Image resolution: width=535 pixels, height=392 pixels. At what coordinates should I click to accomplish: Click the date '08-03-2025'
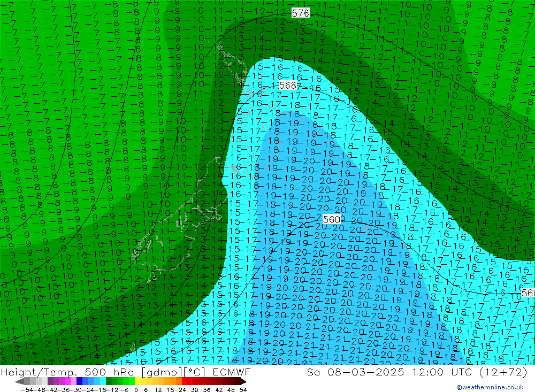tap(365, 372)
